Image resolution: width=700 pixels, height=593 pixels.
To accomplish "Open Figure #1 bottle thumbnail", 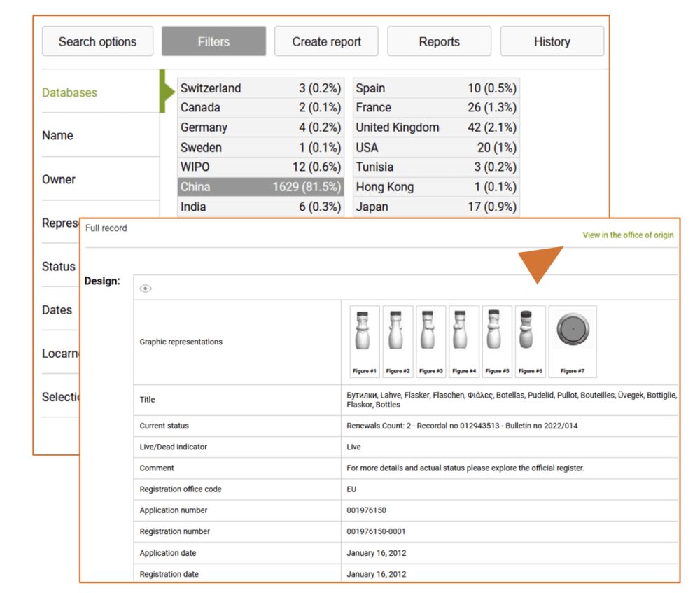I will [x=364, y=340].
